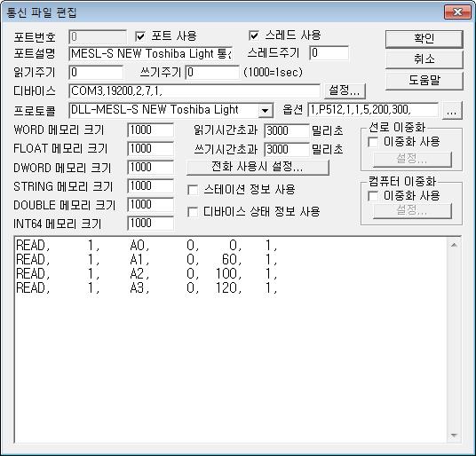Click the 확인 button

point(424,39)
